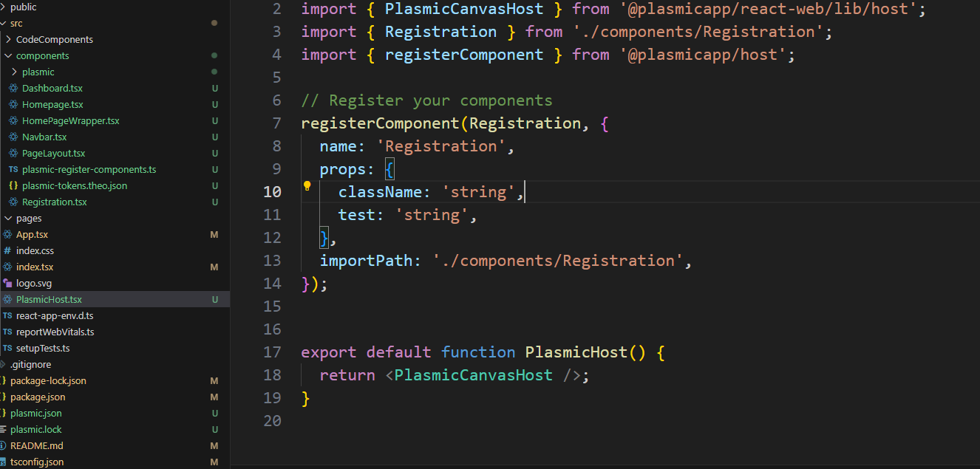Select Navbar.tsx in the explorer
This screenshot has height=469, width=980.
44,137
